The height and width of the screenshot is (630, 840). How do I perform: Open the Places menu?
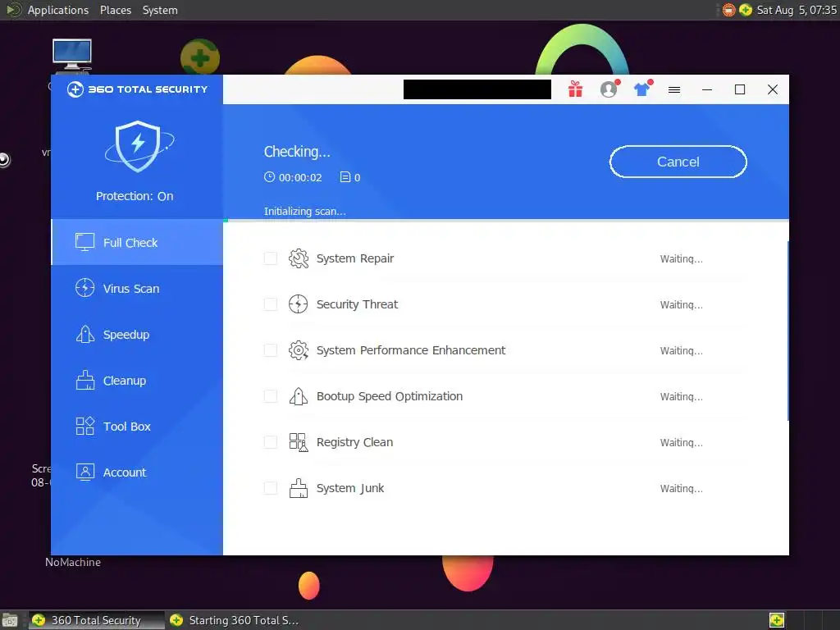116,10
